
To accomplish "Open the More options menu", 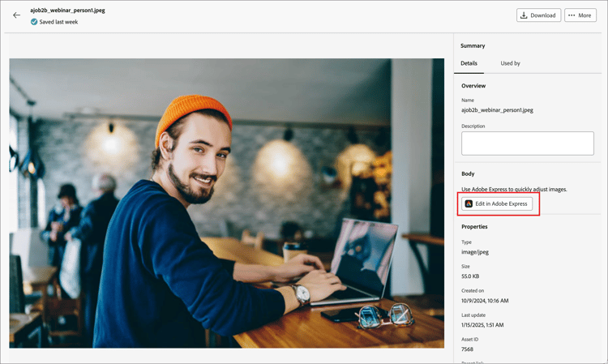I will coord(580,15).
